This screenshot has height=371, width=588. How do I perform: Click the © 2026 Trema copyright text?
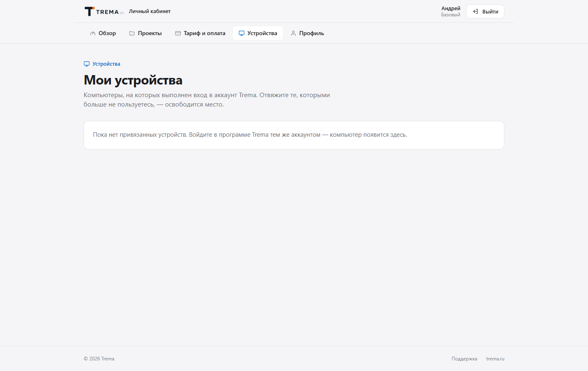pos(99,359)
